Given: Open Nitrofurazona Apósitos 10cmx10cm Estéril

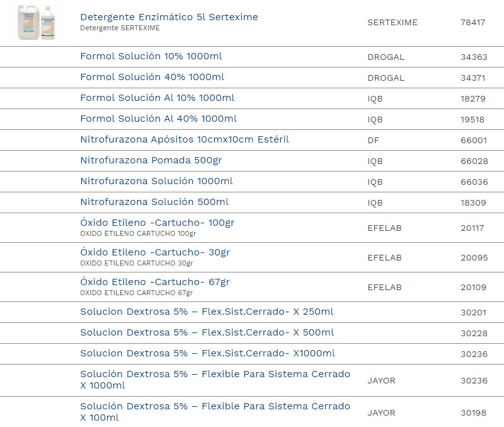Looking at the screenshot, I should [x=184, y=139].
